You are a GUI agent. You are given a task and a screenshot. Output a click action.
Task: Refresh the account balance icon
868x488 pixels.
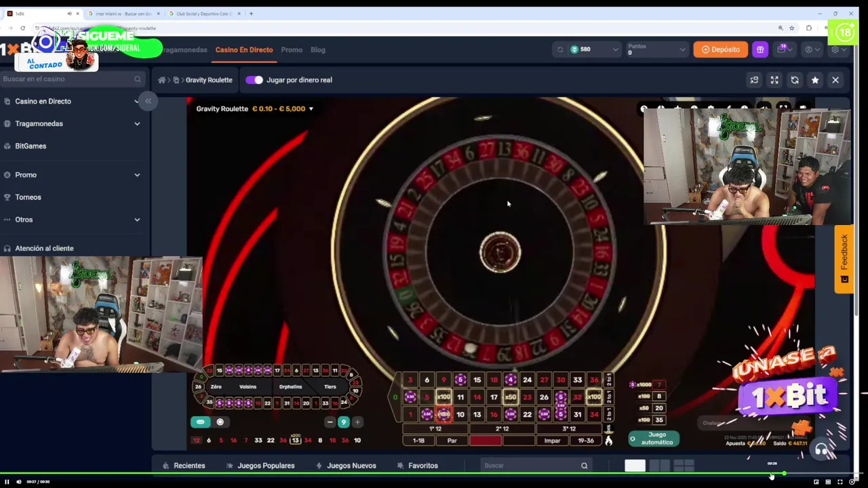point(559,49)
